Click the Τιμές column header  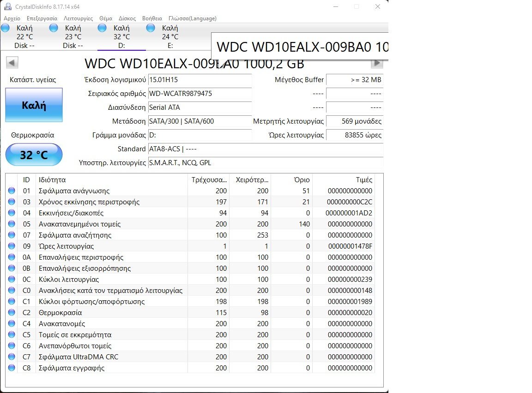(344, 180)
